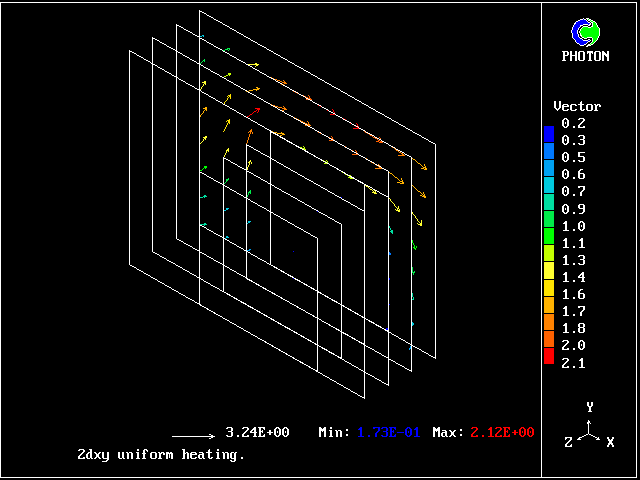This screenshot has width=640, height=480.
Task: Click the reference vector scale arrow
Action: pyautogui.click(x=194, y=436)
